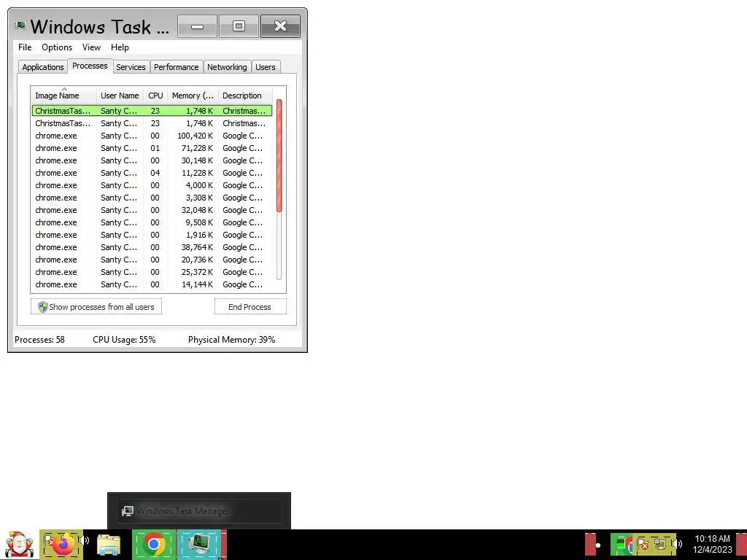747x560 pixels.
Task: Open the File menu
Action: tap(25, 47)
